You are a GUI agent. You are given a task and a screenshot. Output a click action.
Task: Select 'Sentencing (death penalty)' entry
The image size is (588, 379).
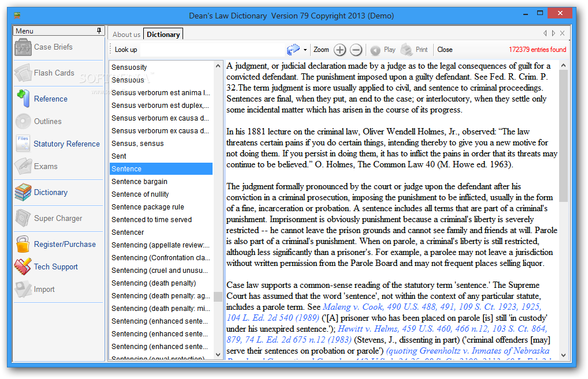(161, 283)
